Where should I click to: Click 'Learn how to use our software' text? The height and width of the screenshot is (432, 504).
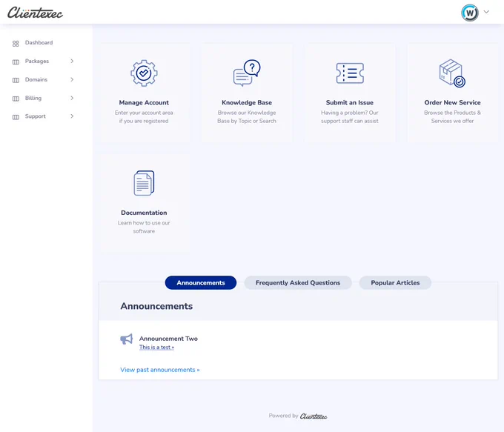pyautogui.click(x=144, y=227)
